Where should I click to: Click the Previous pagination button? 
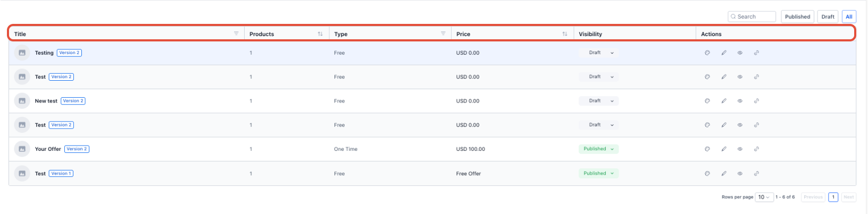click(x=813, y=197)
